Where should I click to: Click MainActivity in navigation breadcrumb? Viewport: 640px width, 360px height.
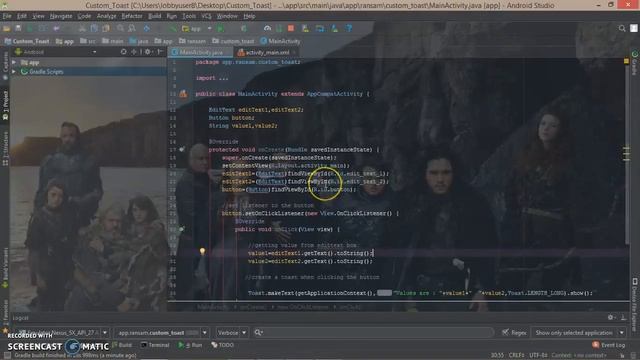pyautogui.click(x=280, y=41)
